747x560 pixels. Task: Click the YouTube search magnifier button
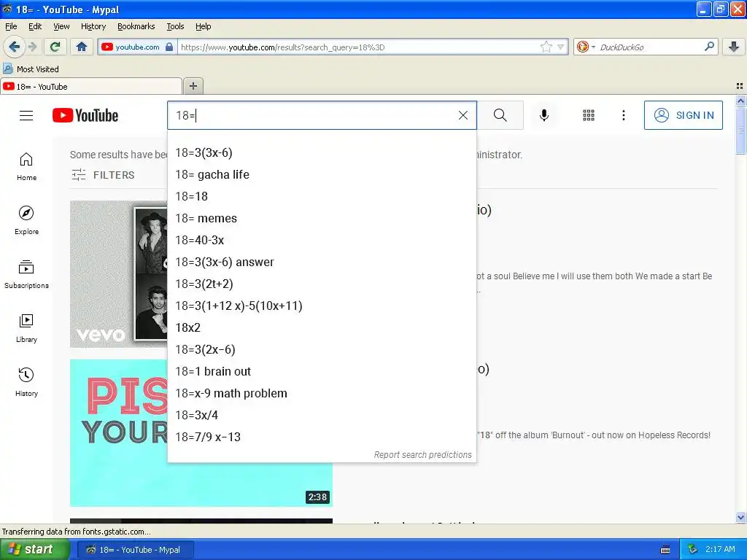[500, 115]
